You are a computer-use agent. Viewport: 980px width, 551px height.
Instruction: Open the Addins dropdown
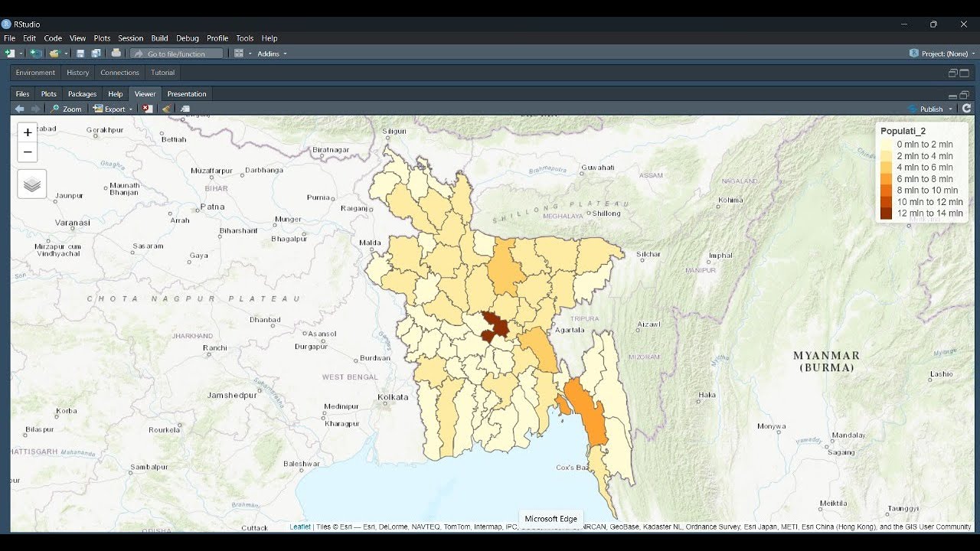[x=272, y=54]
